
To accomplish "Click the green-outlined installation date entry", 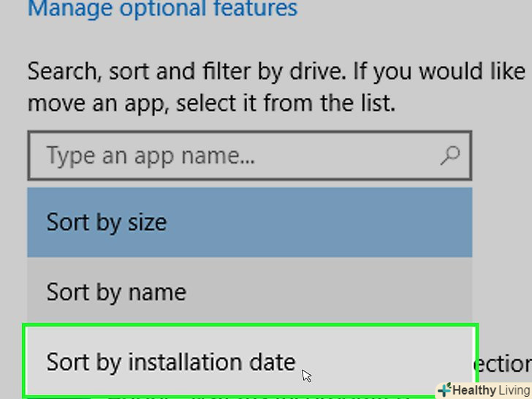I will pos(171,362).
